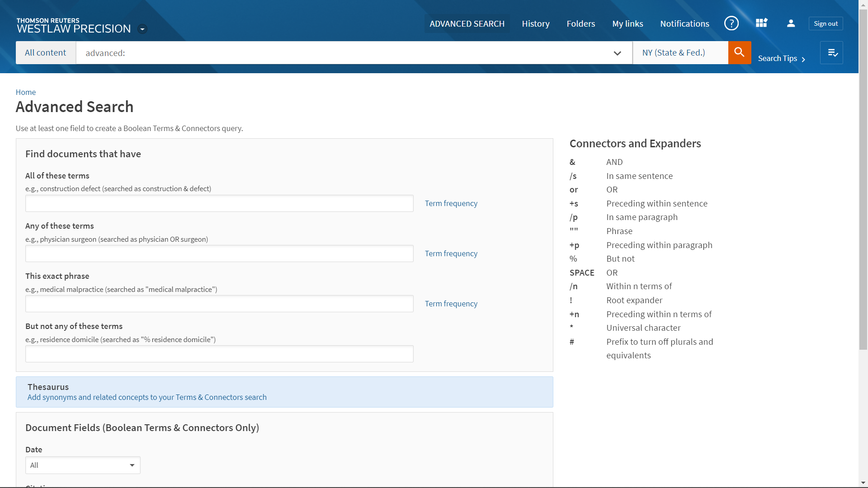This screenshot has width=868, height=488.
Task: Open the help question mark icon
Action: pyautogui.click(x=731, y=23)
